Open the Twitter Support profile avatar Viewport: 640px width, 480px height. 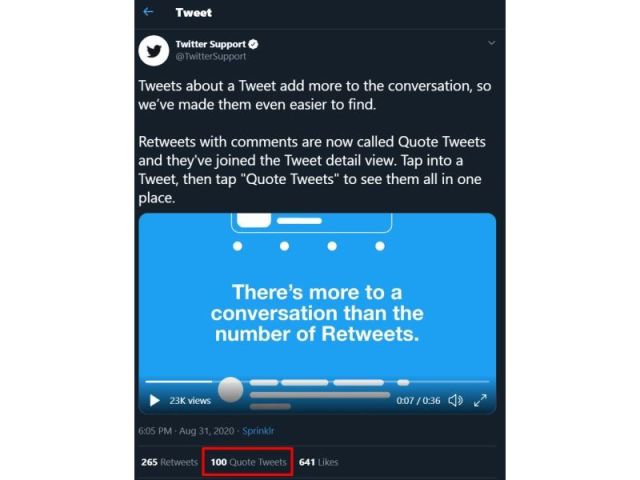pyautogui.click(x=154, y=50)
